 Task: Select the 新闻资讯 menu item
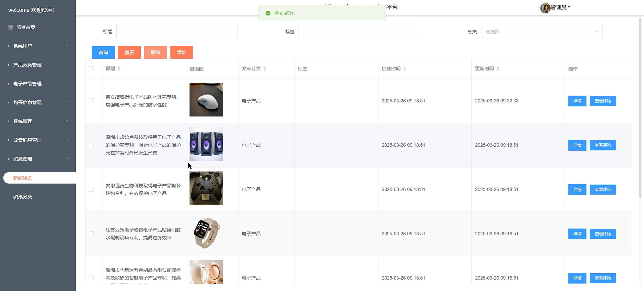click(x=23, y=178)
